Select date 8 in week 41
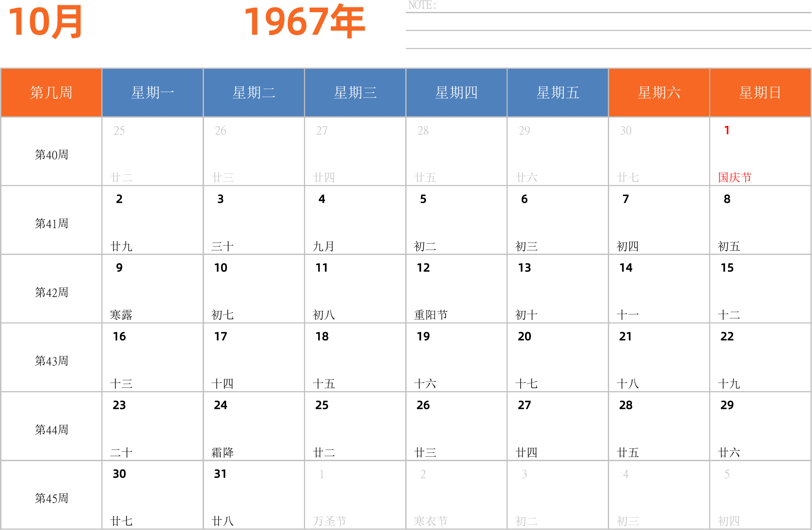The image size is (812, 530). 727,199
